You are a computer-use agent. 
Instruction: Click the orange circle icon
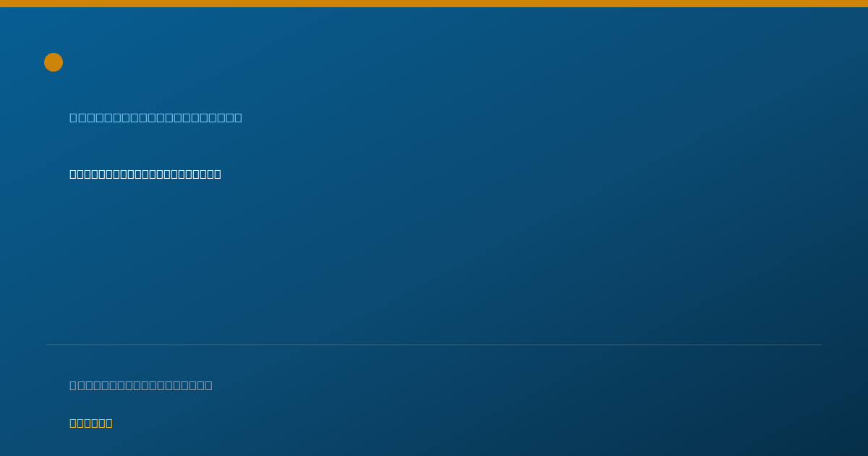(54, 62)
